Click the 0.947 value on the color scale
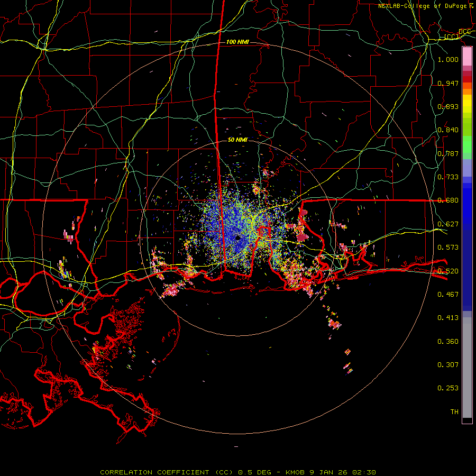476x476 pixels. [x=448, y=83]
